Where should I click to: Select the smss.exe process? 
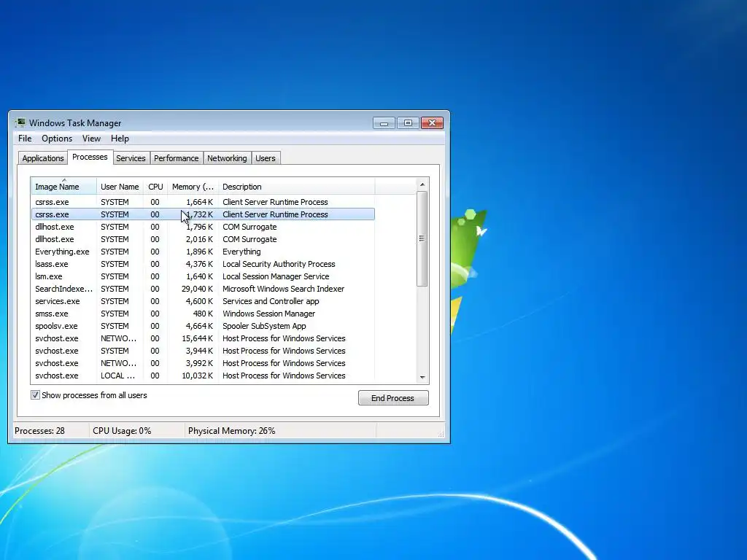pyautogui.click(x=203, y=314)
